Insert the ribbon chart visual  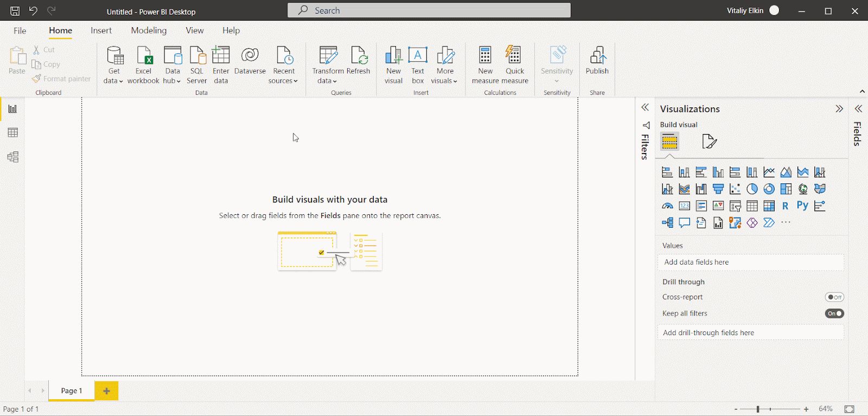684,189
